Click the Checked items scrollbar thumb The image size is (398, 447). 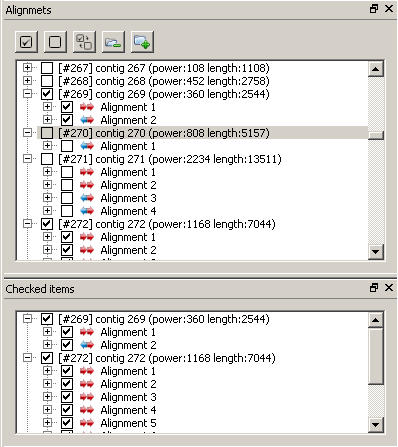coord(376,356)
